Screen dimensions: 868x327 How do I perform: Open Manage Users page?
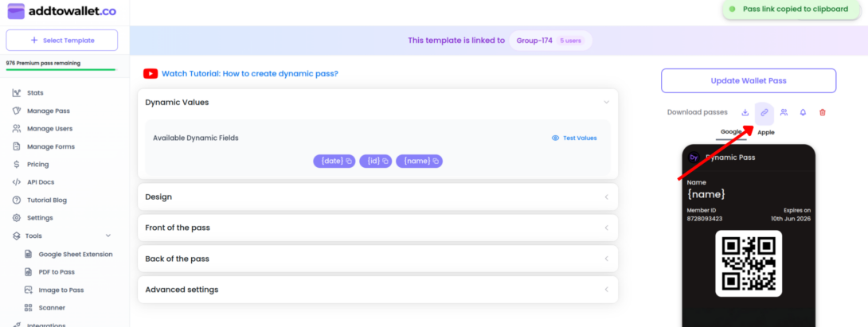point(50,128)
